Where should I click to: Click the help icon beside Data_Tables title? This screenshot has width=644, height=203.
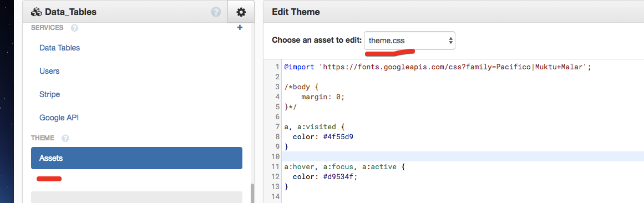[x=216, y=12]
